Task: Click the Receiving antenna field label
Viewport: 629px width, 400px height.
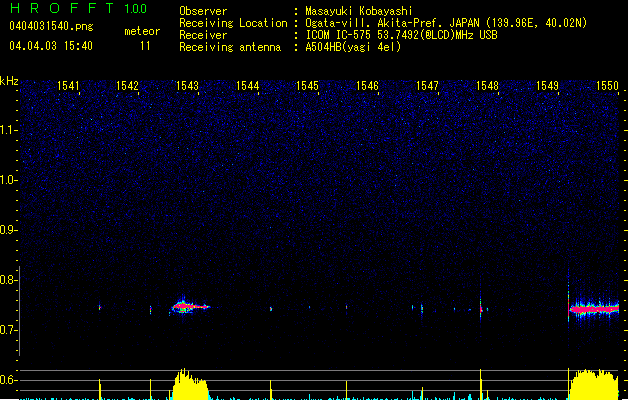Action: pos(230,47)
